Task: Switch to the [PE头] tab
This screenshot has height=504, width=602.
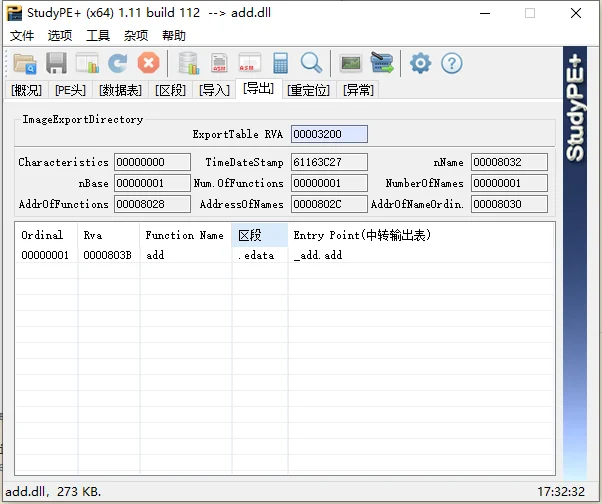Action: 70,90
